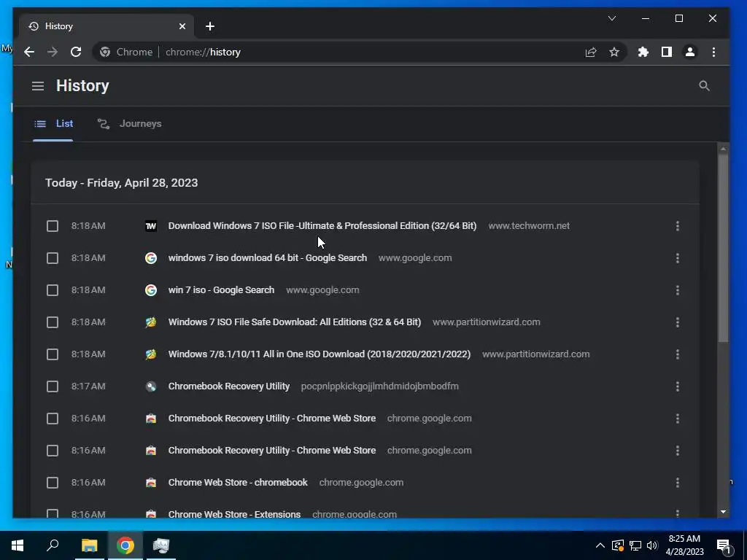Viewport: 747px width, 560px height.
Task: Select the History browser tab
Action: coord(107,26)
